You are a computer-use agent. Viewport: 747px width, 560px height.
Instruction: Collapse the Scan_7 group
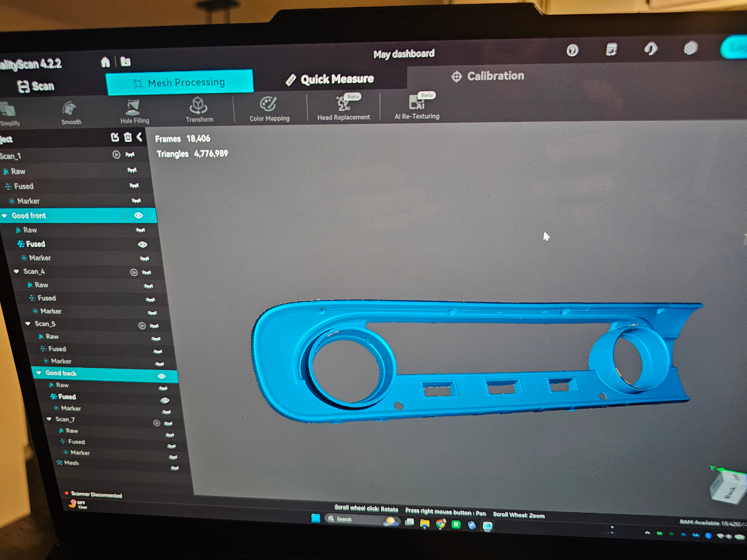49,419
